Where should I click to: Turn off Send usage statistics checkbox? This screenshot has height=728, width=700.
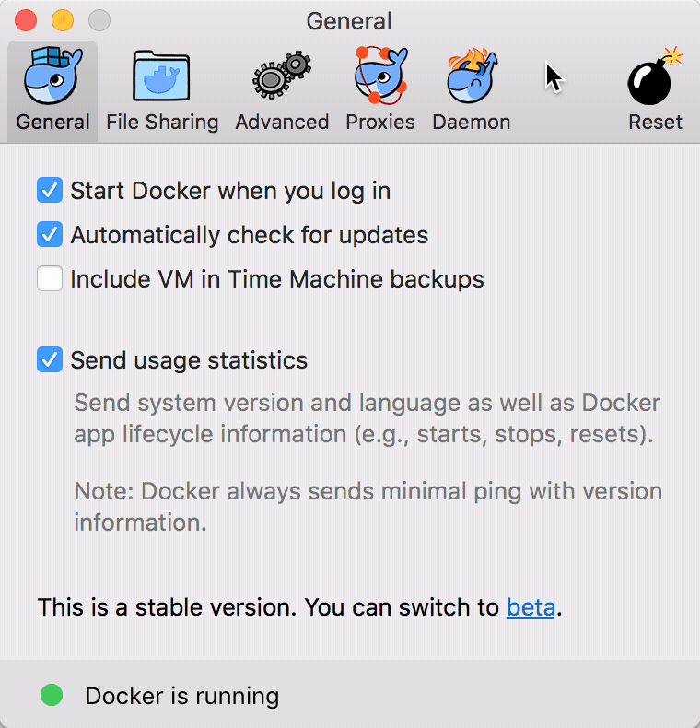(x=50, y=359)
